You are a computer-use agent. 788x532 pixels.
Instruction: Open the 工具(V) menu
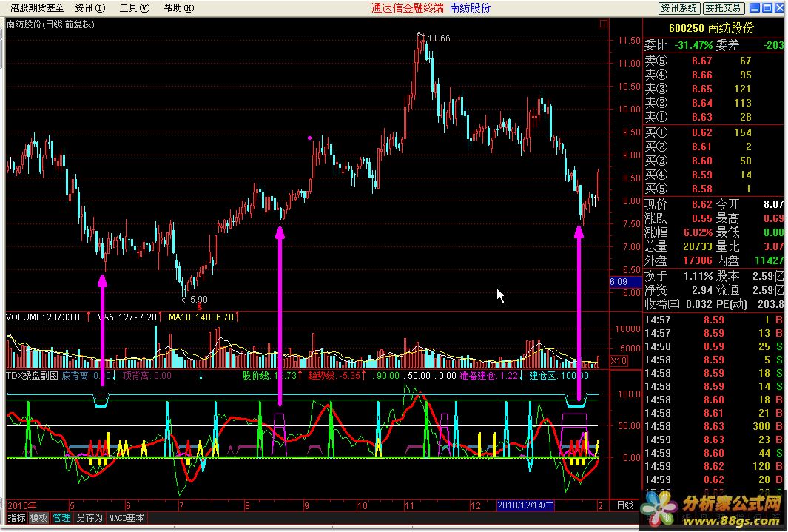point(134,8)
